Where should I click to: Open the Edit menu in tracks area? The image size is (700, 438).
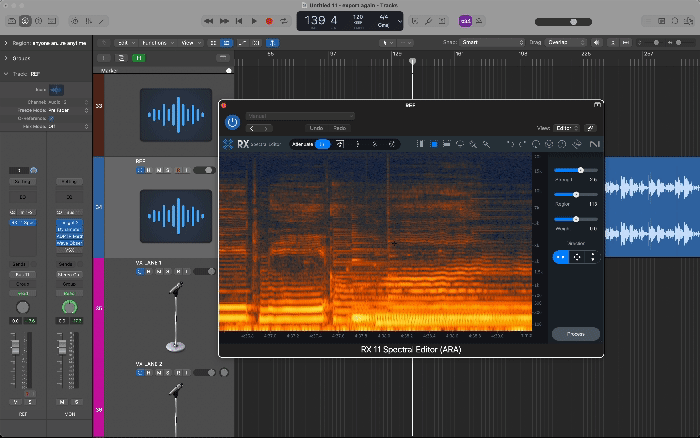click(x=125, y=43)
